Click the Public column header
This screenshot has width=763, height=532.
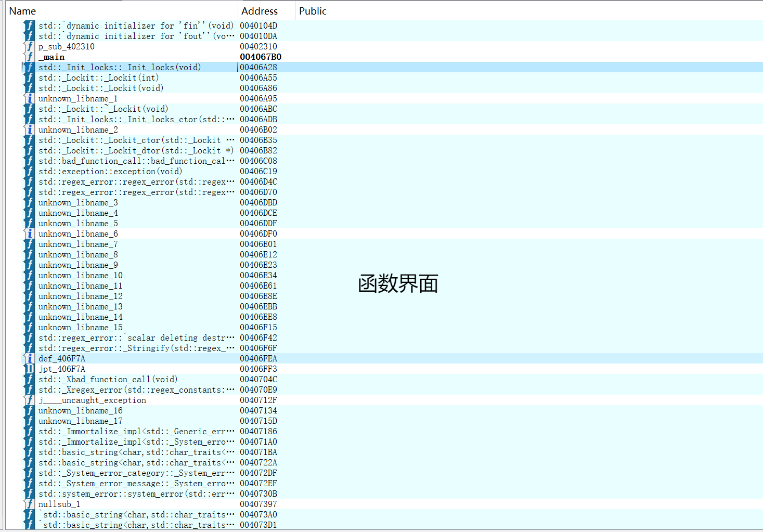tap(313, 10)
